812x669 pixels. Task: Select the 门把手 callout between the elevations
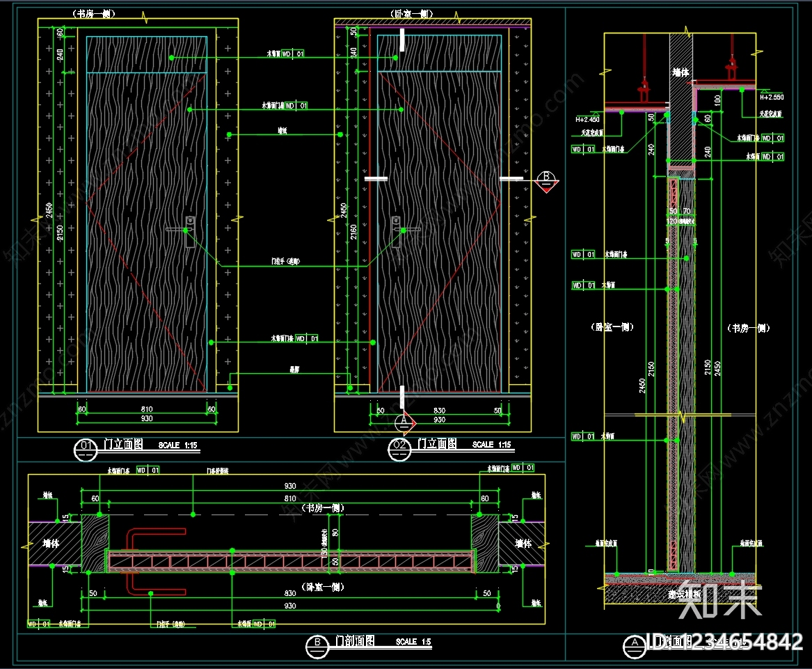(286, 261)
